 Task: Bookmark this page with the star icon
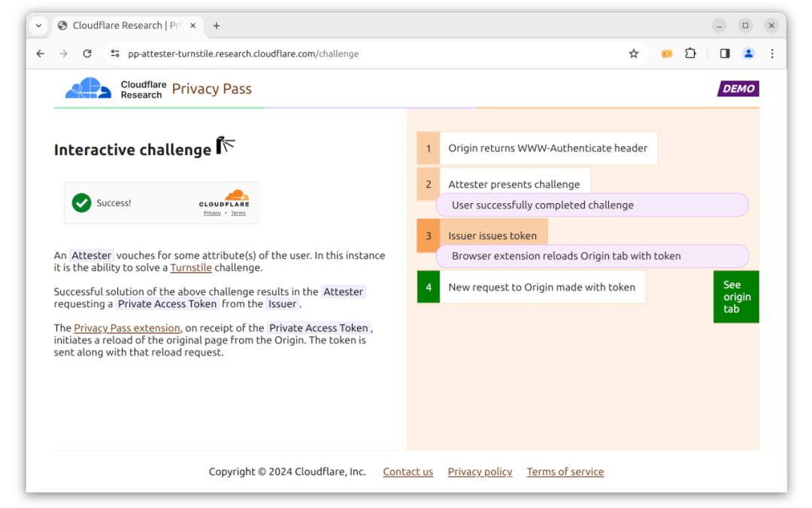633,53
